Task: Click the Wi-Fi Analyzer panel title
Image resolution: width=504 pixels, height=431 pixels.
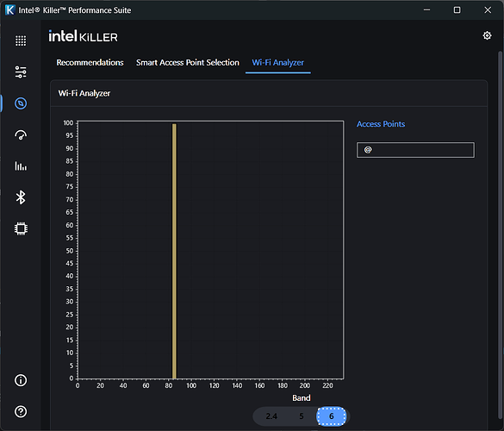Action: (x=84, y=93)
